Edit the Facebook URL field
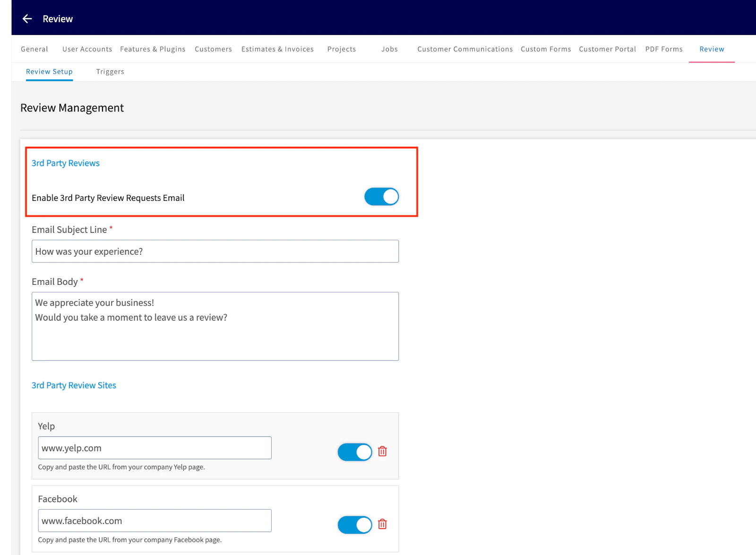The width and height of the screenshot is (756, 555). tap(155, 521)
